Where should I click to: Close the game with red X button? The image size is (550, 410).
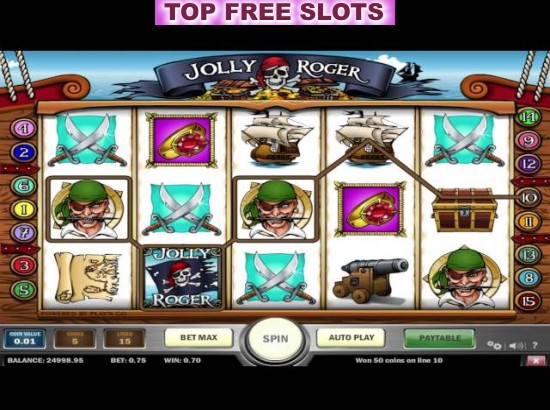[536, 361]
